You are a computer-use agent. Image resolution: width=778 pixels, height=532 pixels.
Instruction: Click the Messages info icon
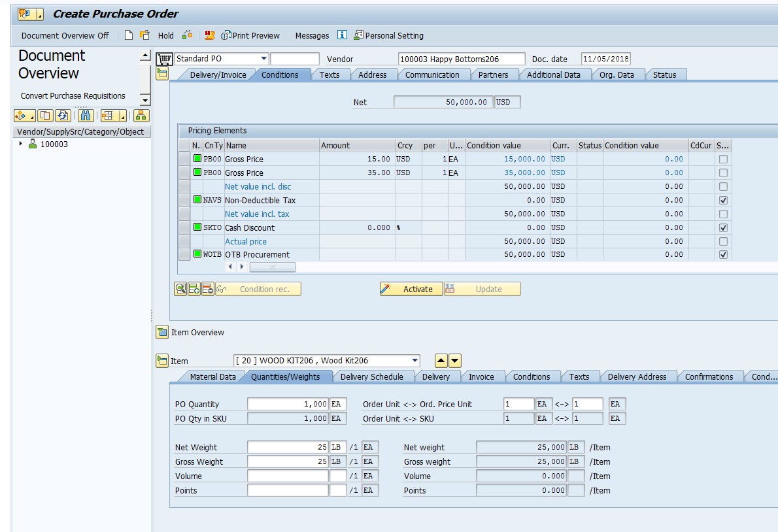tap(342, 35)
